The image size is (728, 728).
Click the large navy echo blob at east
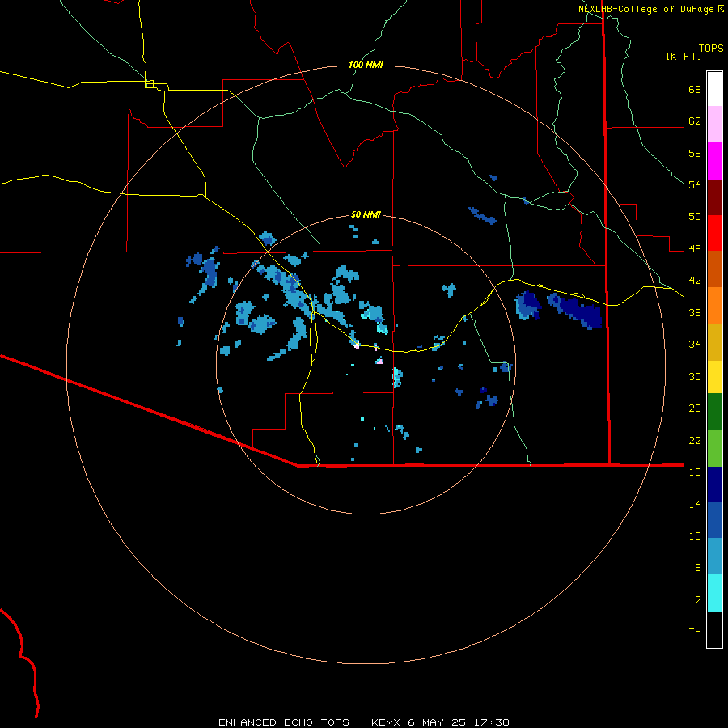[576, 310]
